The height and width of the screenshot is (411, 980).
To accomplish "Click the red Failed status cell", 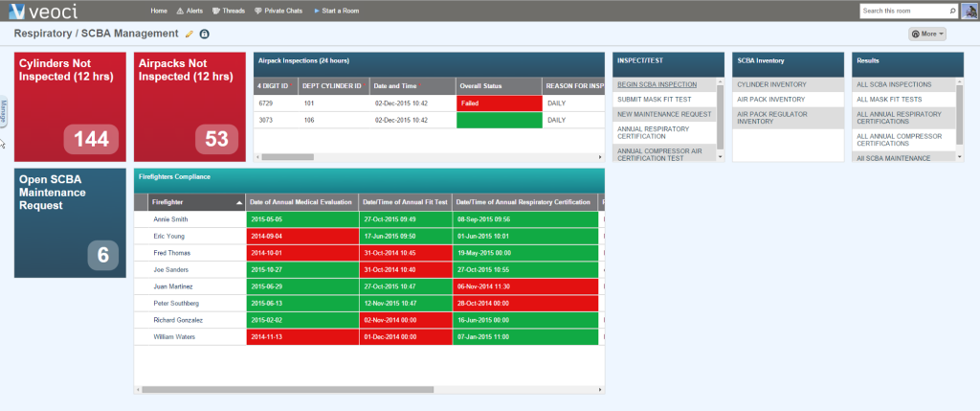I will (499, 103).
